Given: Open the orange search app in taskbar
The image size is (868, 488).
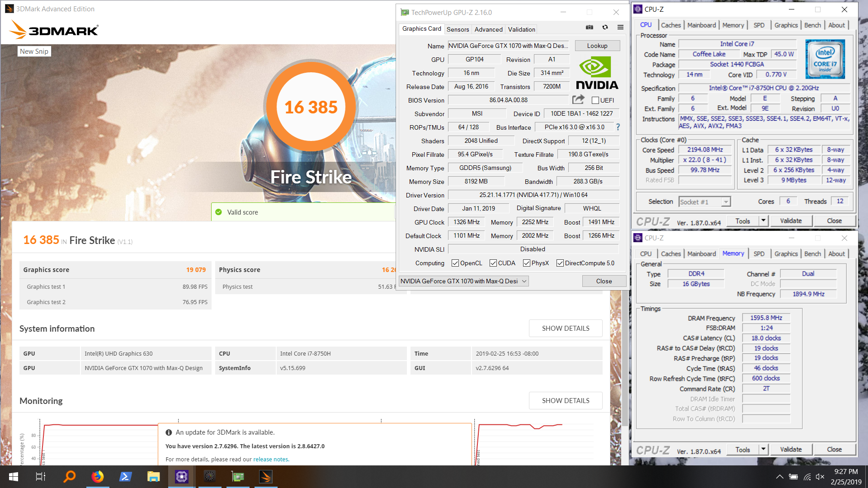Looking at the screenshot, I should coord(69,477).
